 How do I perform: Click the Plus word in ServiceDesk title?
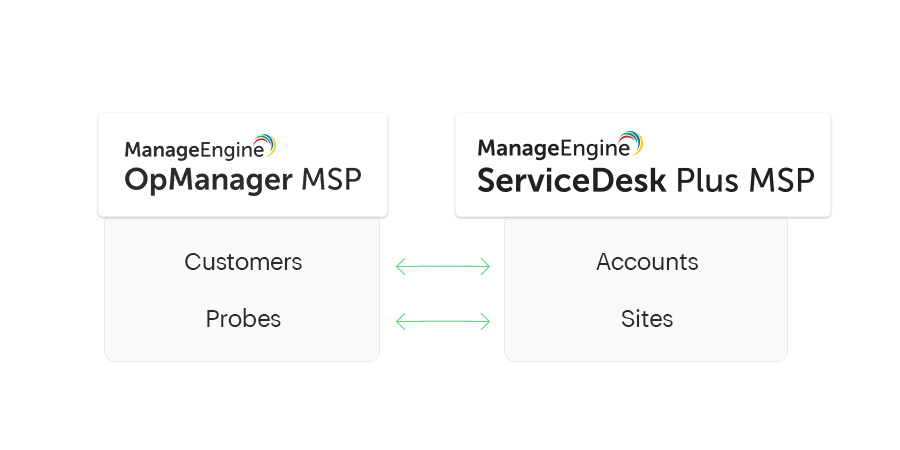click(x=707, y=180)
